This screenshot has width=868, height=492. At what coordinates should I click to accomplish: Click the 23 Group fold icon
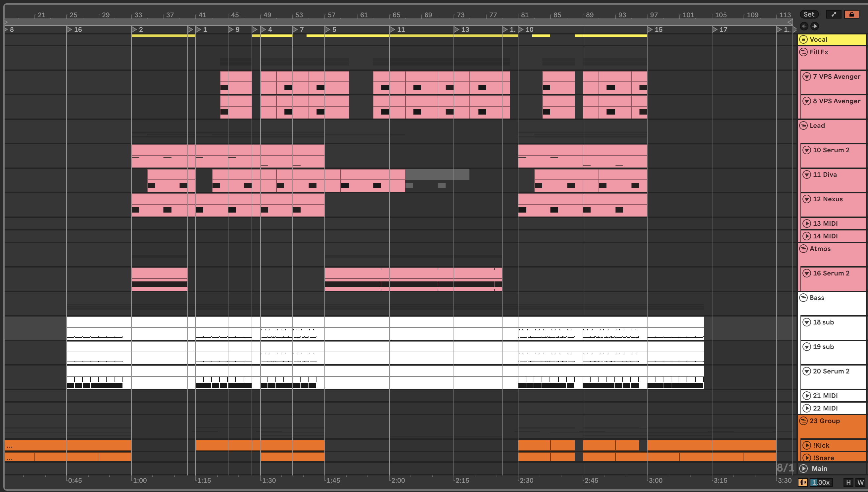point(803,421)
